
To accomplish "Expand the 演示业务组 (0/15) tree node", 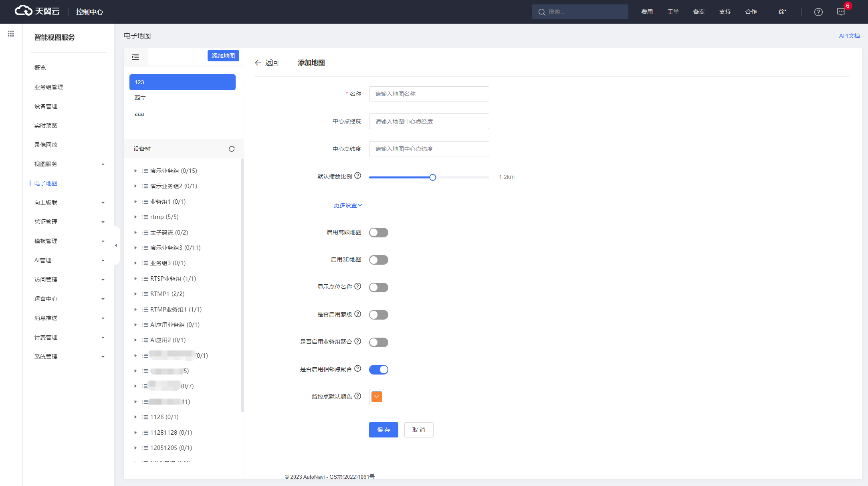I will (x=135, y=171).
